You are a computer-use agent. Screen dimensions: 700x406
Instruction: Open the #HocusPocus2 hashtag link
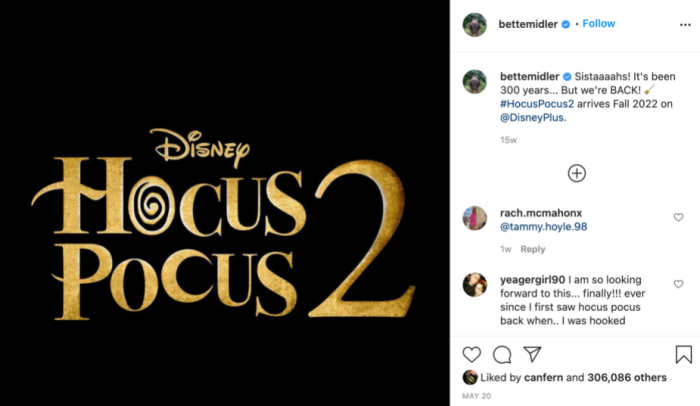[x=537, y=104]
